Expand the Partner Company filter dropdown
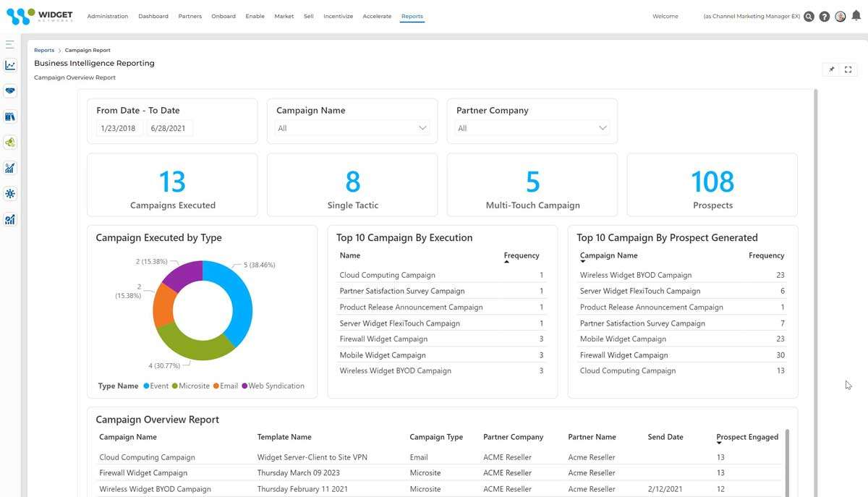868x497 pixels. point(602,127)
